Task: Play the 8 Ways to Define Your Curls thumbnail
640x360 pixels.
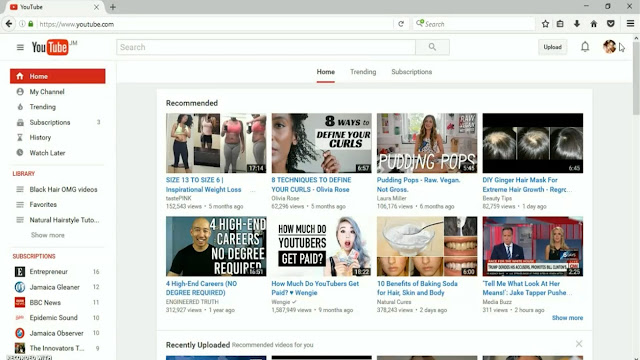Action: point(322,143)
